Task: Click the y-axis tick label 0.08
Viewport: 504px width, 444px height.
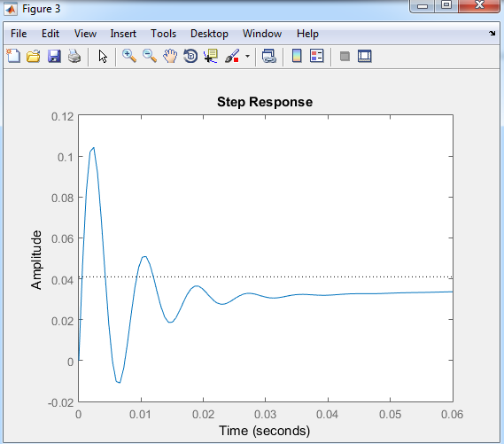Action: [62, 198]
